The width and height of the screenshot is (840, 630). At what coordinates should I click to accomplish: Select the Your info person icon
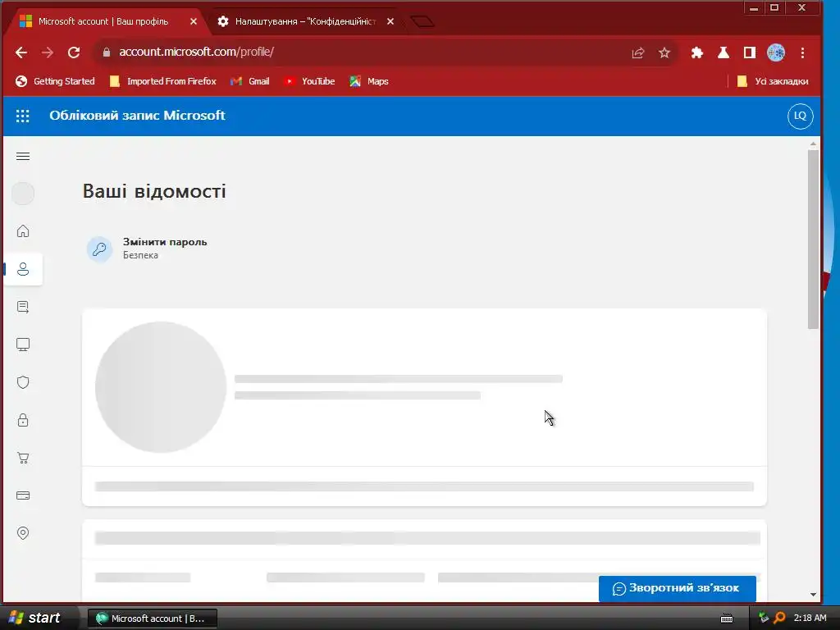pyautogui.click(x=23, y=269)
